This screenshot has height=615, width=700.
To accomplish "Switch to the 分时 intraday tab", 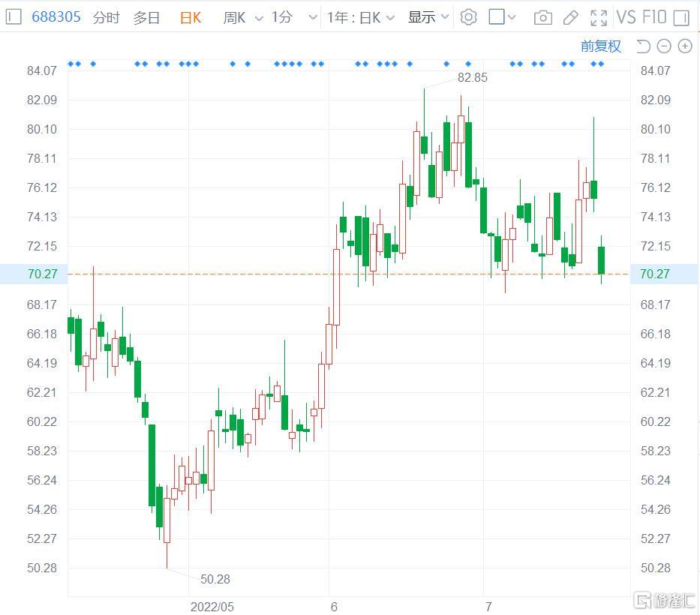I will (107, 17).
